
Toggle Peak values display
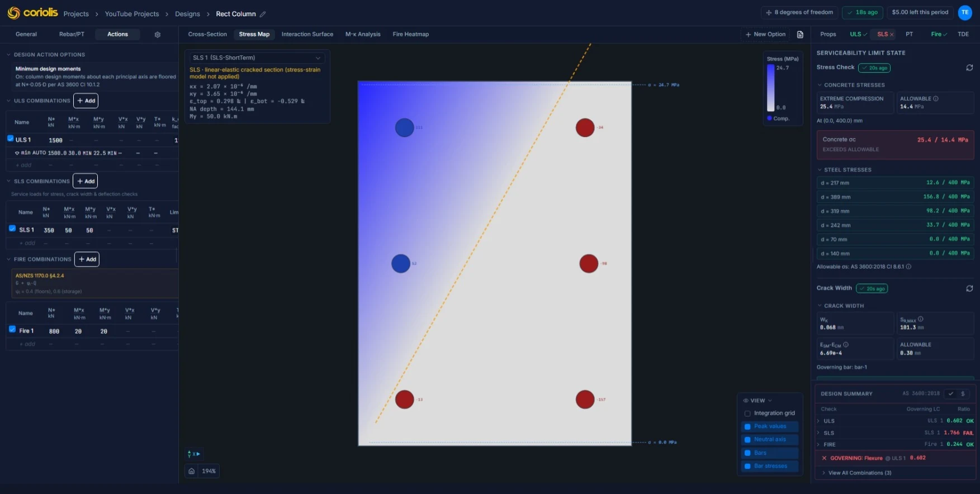pyautogui.click(x=770, y=426)
